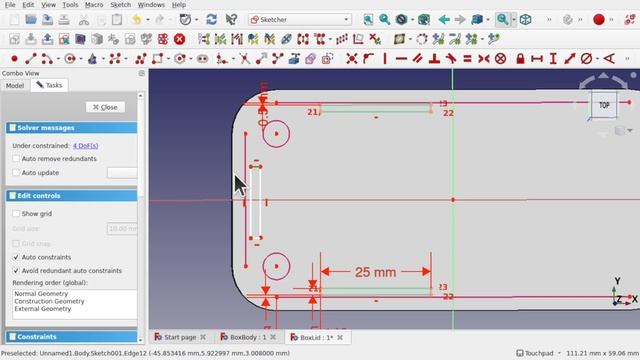Apply the Coincident constraint
This screenshot has height=360, width=640.
tap(351, 59)
